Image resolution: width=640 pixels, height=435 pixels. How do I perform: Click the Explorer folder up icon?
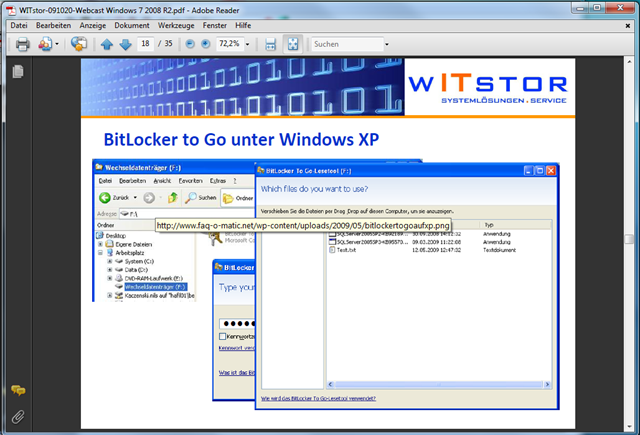tap(173, 198)
